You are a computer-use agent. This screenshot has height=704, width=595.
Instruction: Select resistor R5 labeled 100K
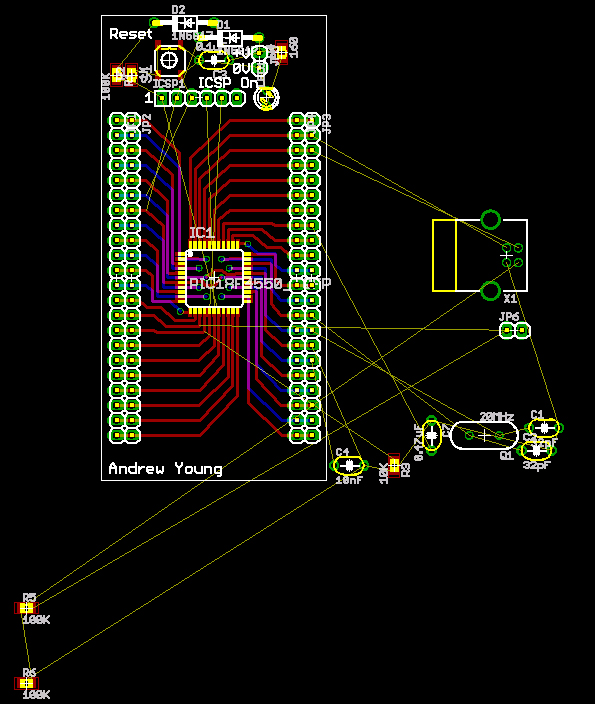26,608
